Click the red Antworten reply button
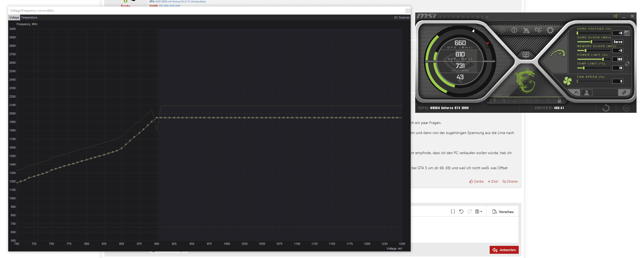This screenshot has height=258, width=644. pos(504,250)
